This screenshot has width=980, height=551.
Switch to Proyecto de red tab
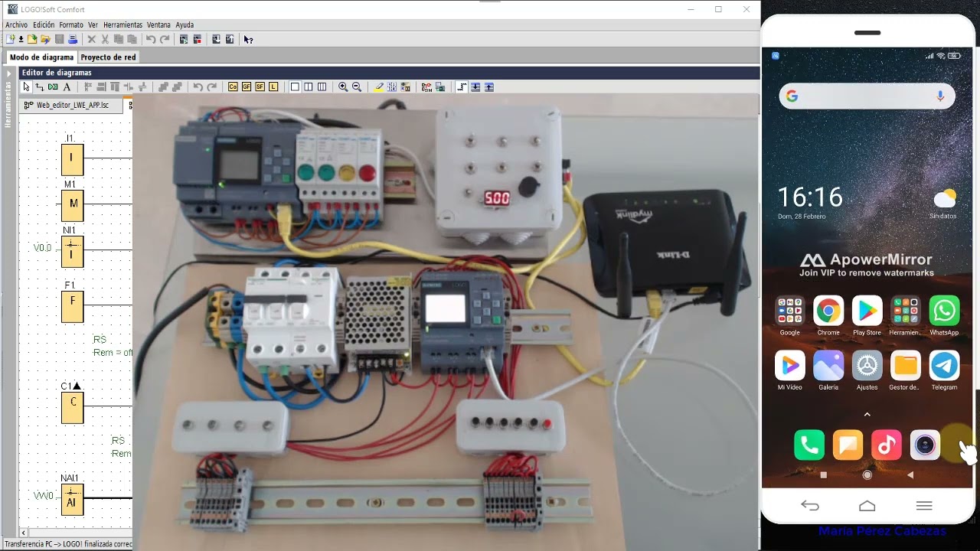(x=108, y=57)
